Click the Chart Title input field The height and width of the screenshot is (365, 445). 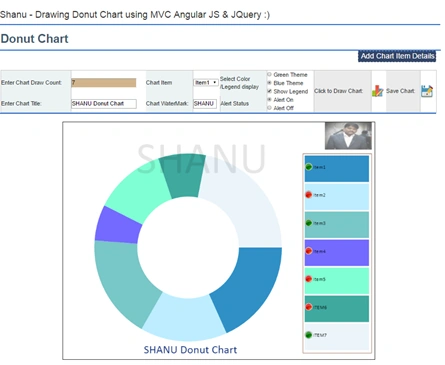[104, 104]
